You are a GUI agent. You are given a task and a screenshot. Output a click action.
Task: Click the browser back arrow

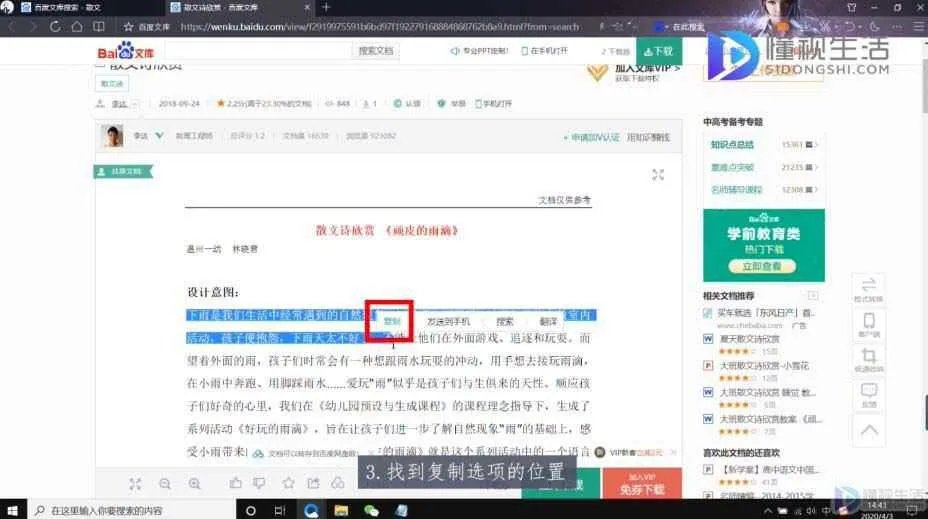12,27
